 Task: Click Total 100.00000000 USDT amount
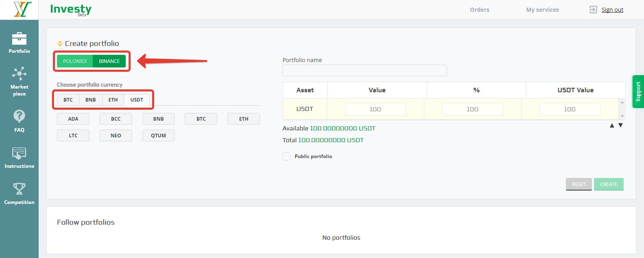click(x=331, y=140)
